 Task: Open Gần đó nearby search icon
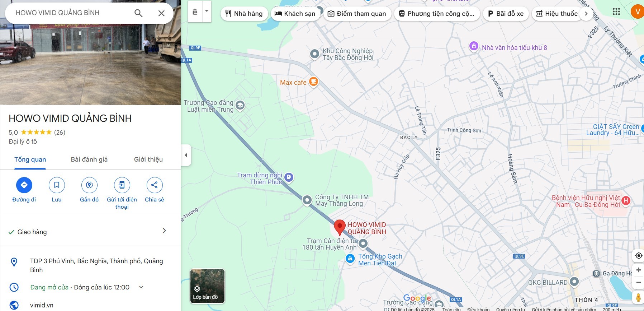[x=89, y=185]
